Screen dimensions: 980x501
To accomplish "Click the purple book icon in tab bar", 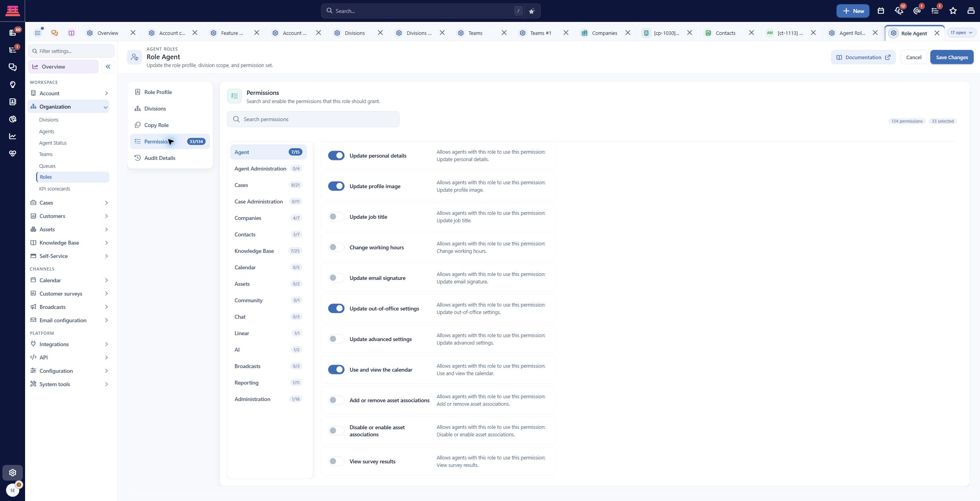I will tap(71, 33).
